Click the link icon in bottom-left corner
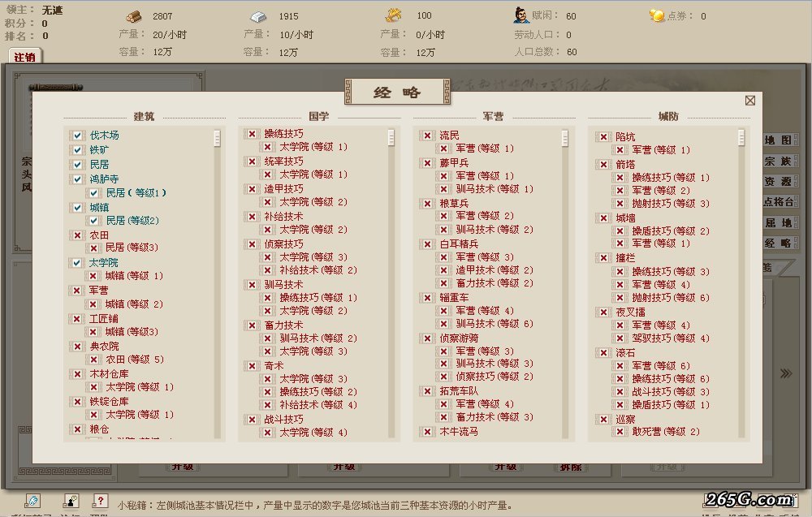This screenshot has height=517, width=812. (x=32, y=501)
